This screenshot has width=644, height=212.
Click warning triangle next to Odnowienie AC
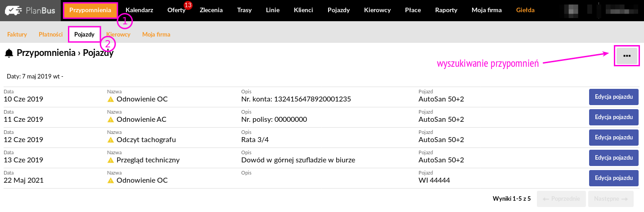coord(111,120)
